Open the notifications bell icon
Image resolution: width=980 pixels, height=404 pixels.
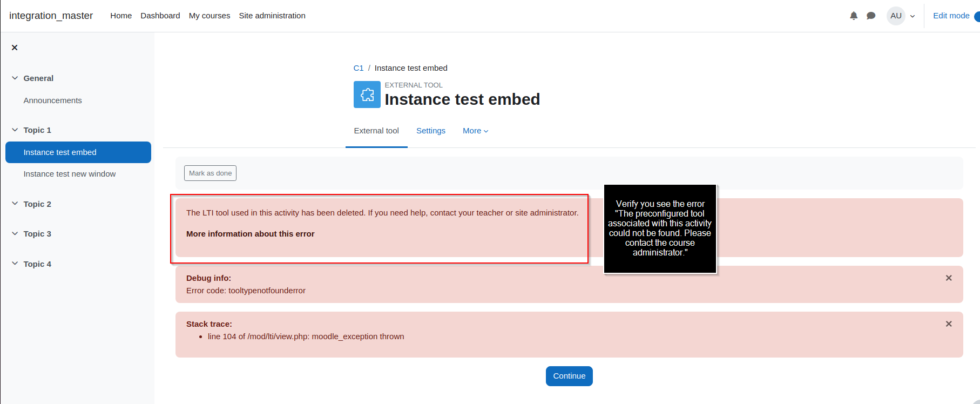click(854, 16)
